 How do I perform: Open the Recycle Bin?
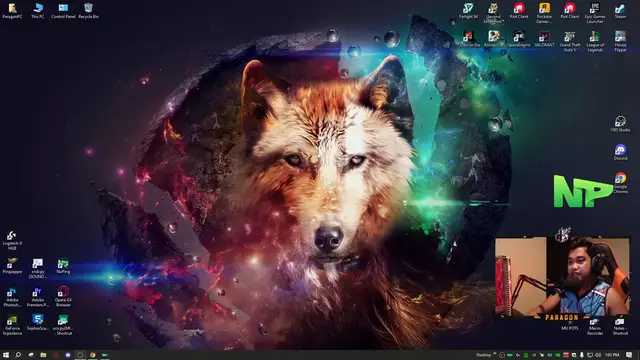(89, 11)
